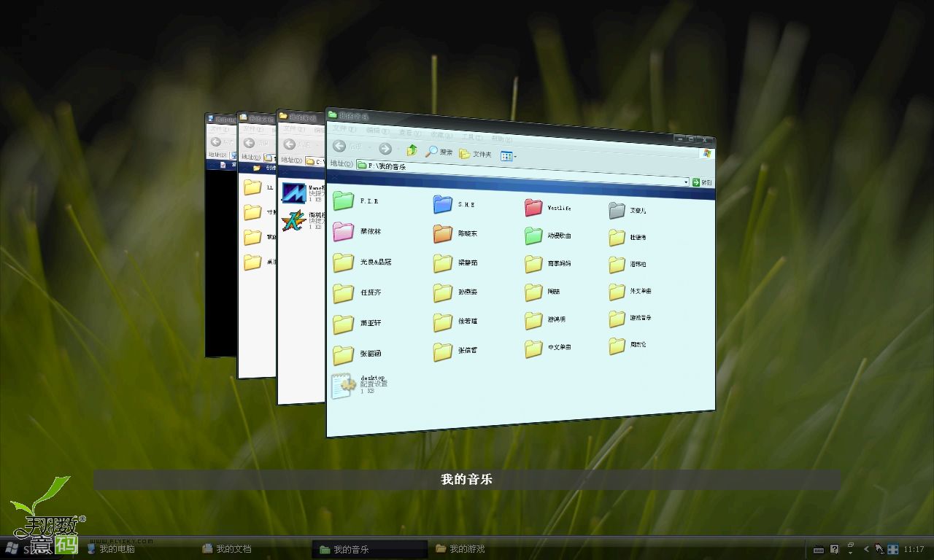Click the Forward arrow in 我的音乐 window
The image size is (934, 560).
point(385,149)
